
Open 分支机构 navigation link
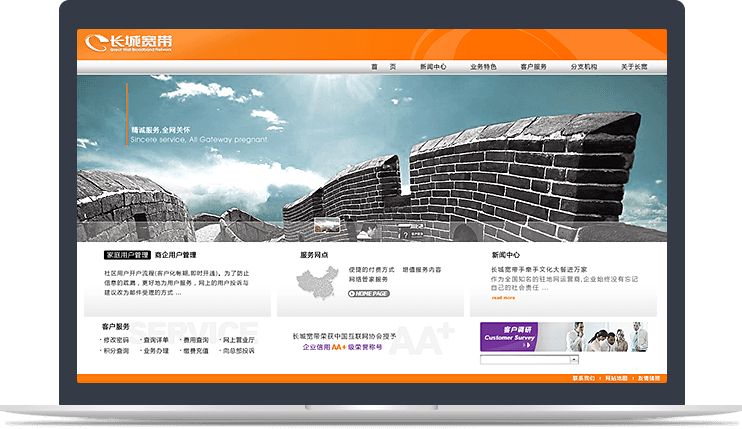tap(584, 67)
